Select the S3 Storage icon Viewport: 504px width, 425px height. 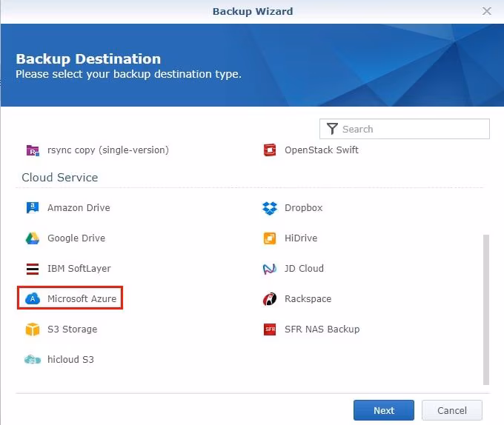(x=32, y=329)
